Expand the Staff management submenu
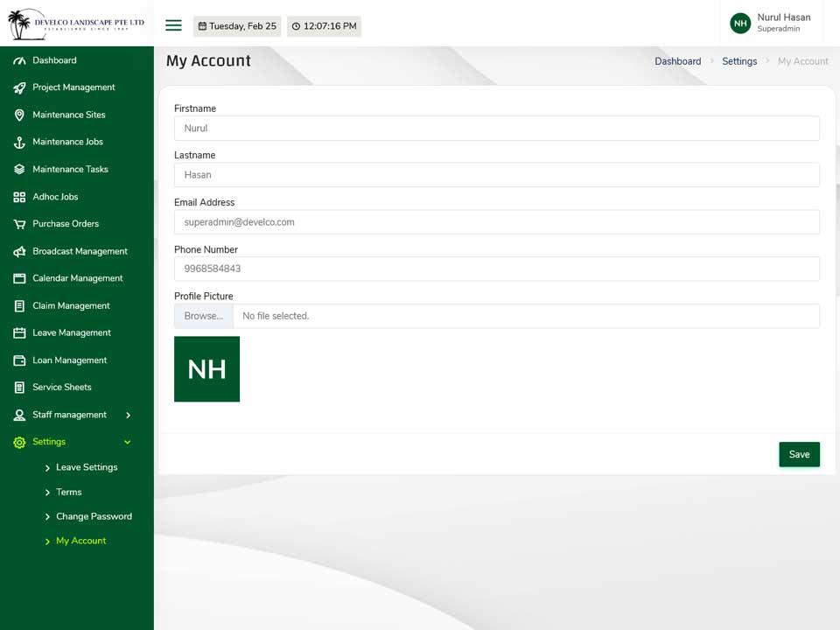840x630 pixels. click(x=128, y=415)
